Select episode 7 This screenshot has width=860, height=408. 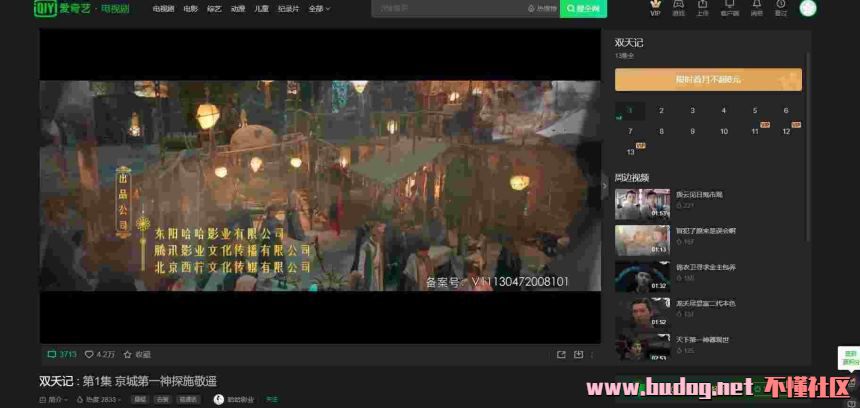(630, 131)
